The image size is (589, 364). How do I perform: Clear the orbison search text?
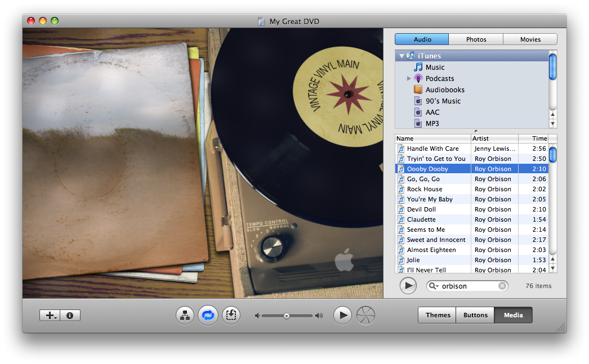click(502, 286)
